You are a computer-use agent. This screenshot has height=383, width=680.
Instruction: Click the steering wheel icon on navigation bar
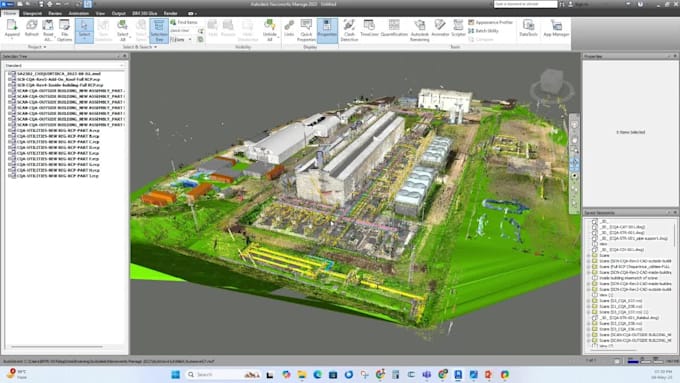point(574,125)
